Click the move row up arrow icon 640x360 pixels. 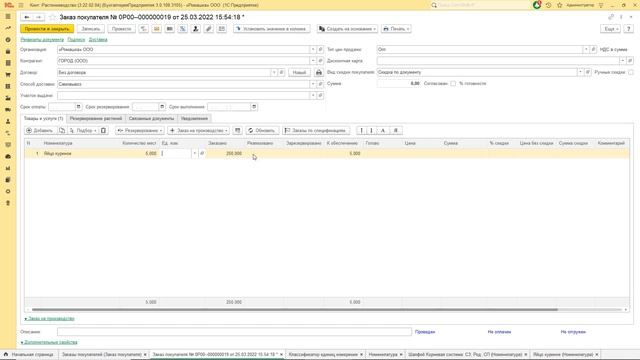tap(361, 131)
